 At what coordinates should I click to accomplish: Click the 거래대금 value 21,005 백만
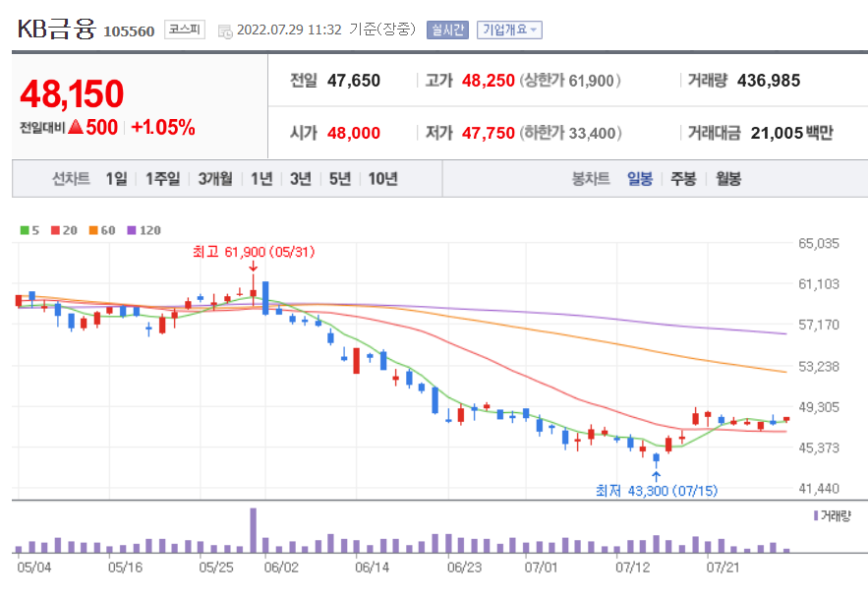[792, 133]
